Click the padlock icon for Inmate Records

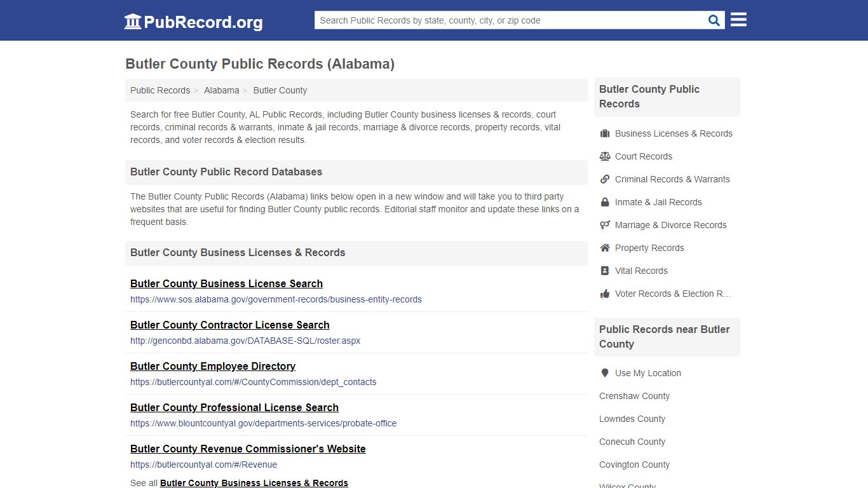coord(605,202)
